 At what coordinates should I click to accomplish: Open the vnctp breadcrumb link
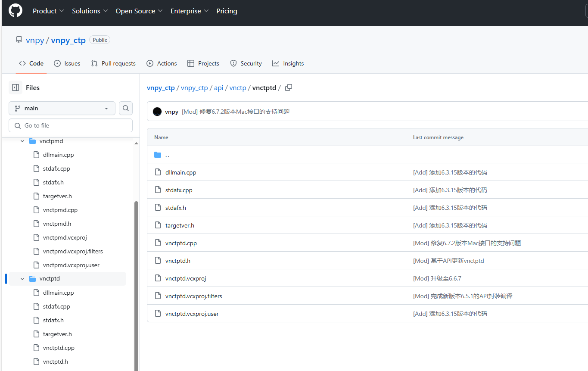238,87
